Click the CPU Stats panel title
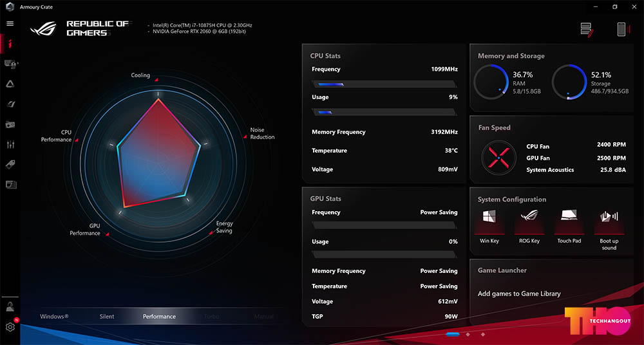Screen dimensions: 644x345 click(x=325, y=56)
